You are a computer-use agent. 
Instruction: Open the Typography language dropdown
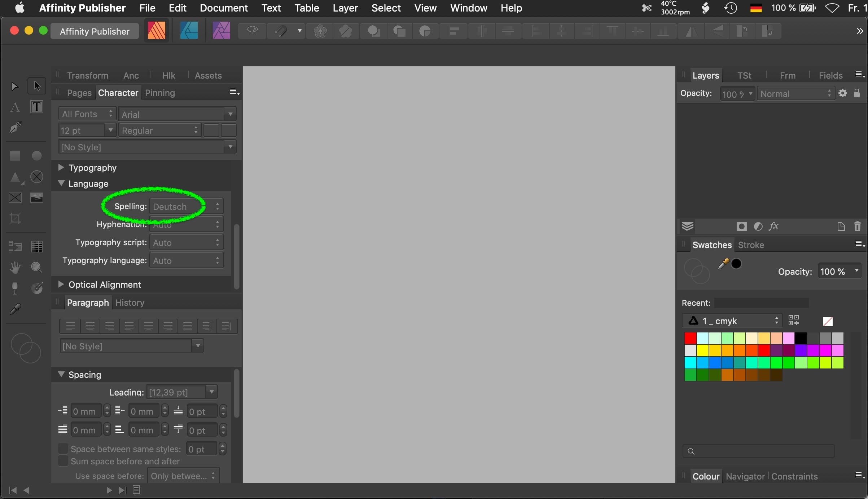coord(186,260)
